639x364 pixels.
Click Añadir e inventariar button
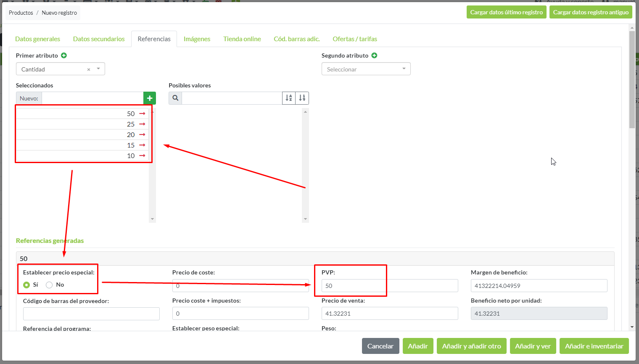594,346
